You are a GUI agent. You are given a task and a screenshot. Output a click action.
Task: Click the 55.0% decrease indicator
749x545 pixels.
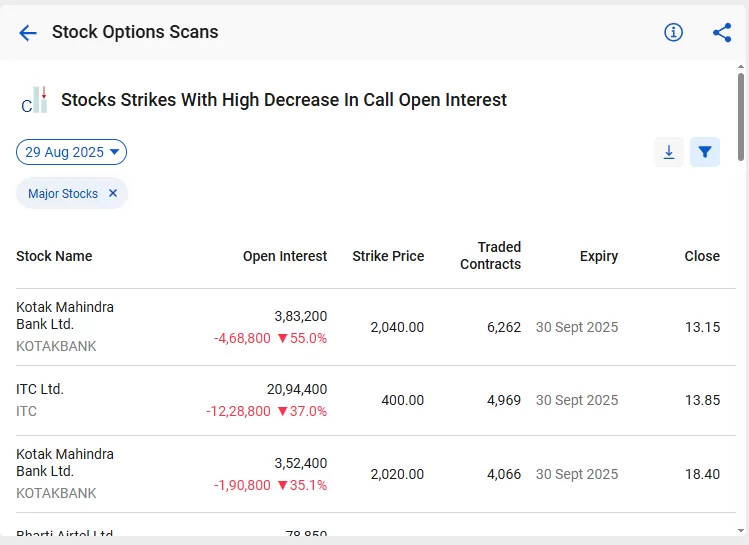click(x=302, y=338)
